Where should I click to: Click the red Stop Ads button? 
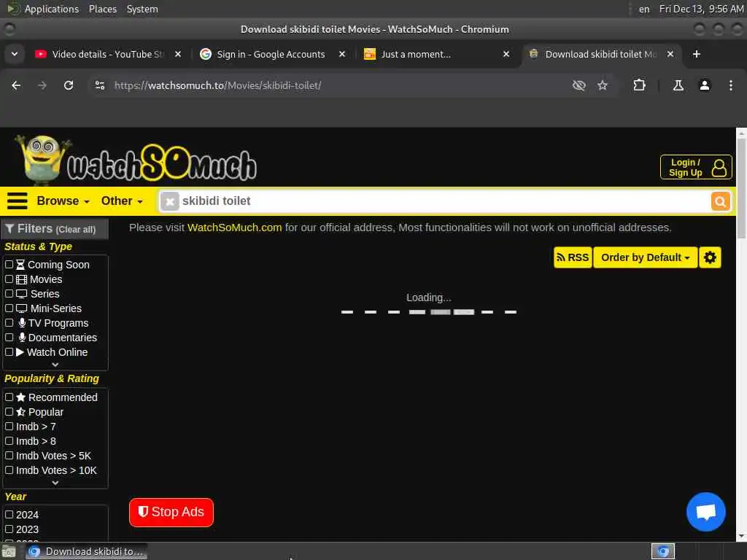[171, 513]
